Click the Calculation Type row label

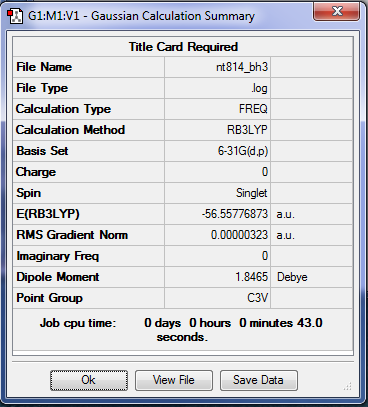point(63,109)
